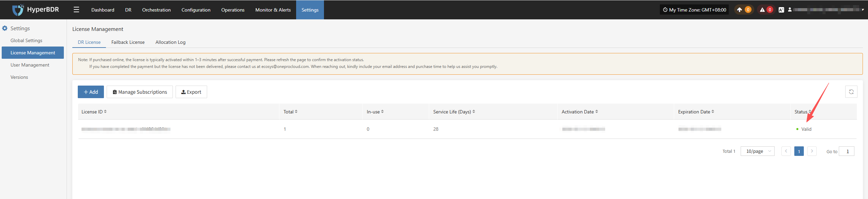
Task: Collapse sidebar using the hamburger menu icon
Action: 76,10
